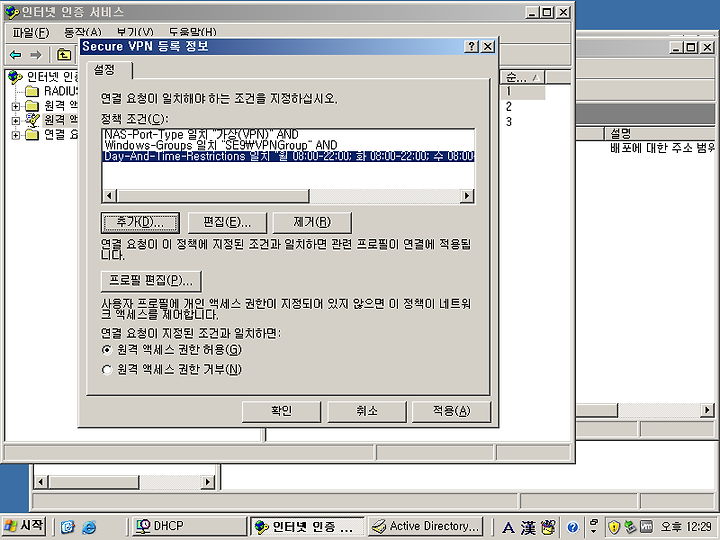
Task: Open the 동작(A) menu
Action: coord(82,33)
